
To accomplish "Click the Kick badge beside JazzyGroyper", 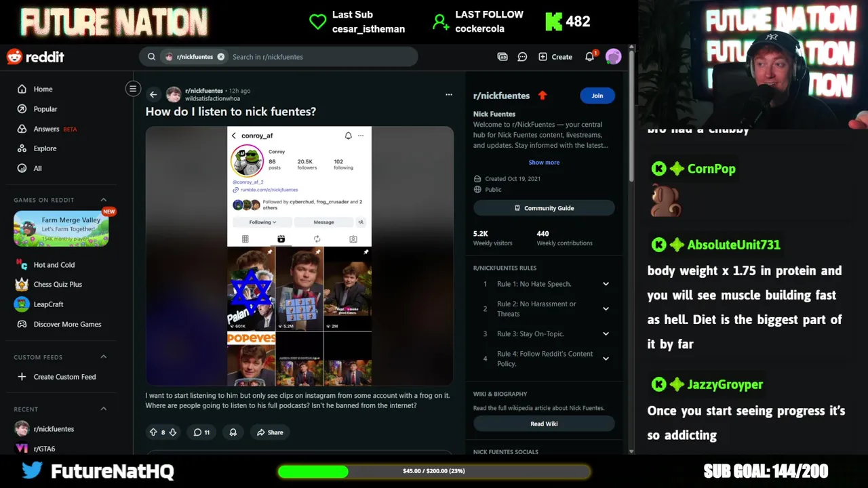I will click(x=658, y=385).
